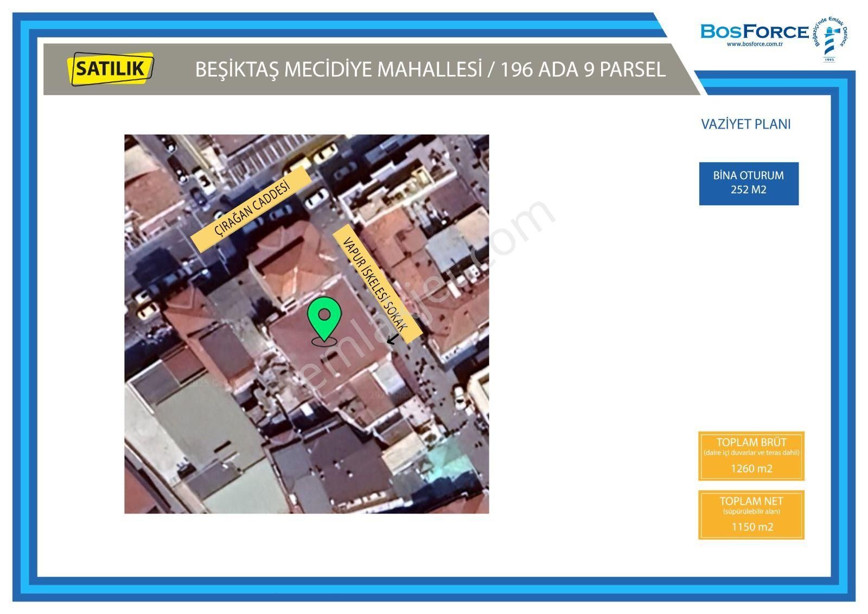Click the VAPUR İSKELESİ SOKAK street label
The image size is (868, 614).
click(377, 284)
